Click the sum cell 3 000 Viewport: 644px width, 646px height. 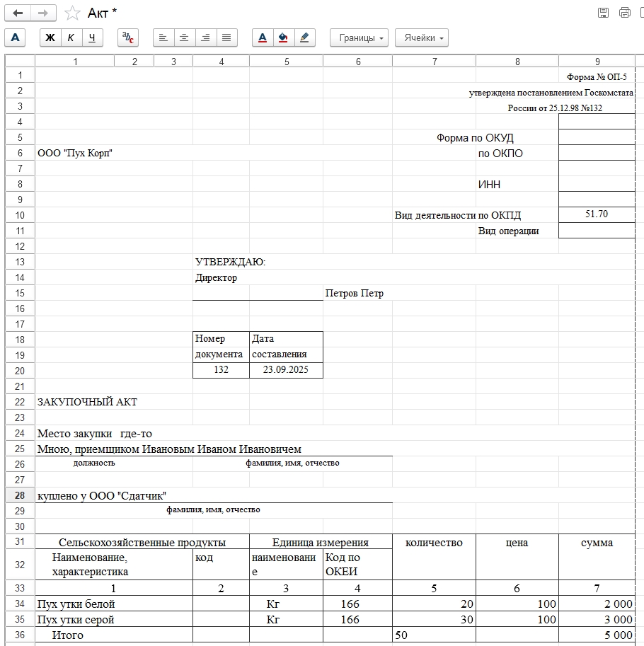[597, 619]
